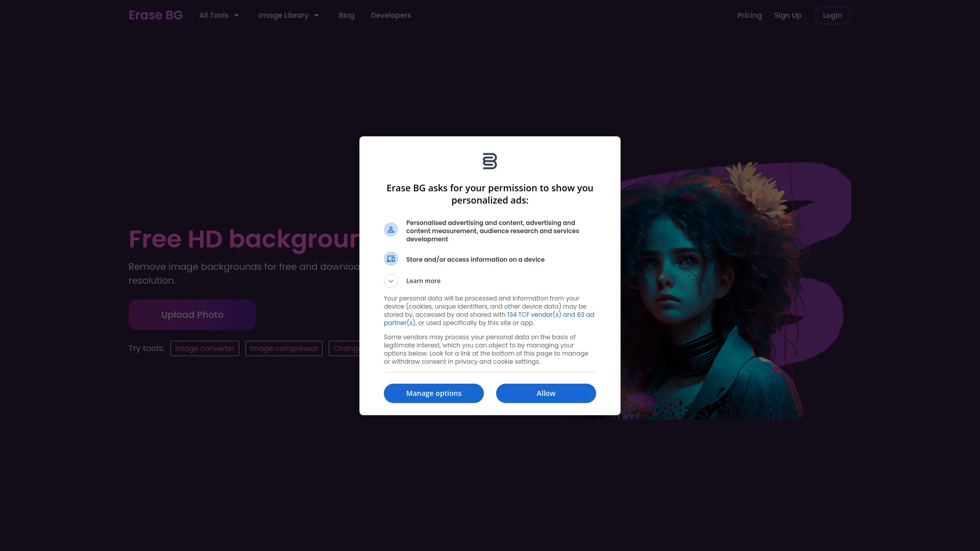
Task: Open Image Library dropdown menu
Action: point(289,15)
